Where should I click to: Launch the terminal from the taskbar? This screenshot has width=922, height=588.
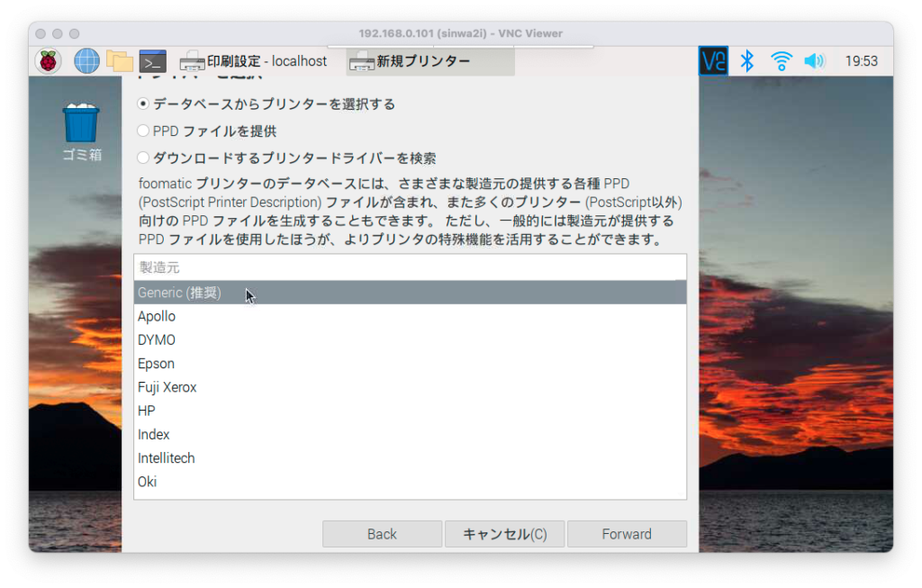(152, 61)
